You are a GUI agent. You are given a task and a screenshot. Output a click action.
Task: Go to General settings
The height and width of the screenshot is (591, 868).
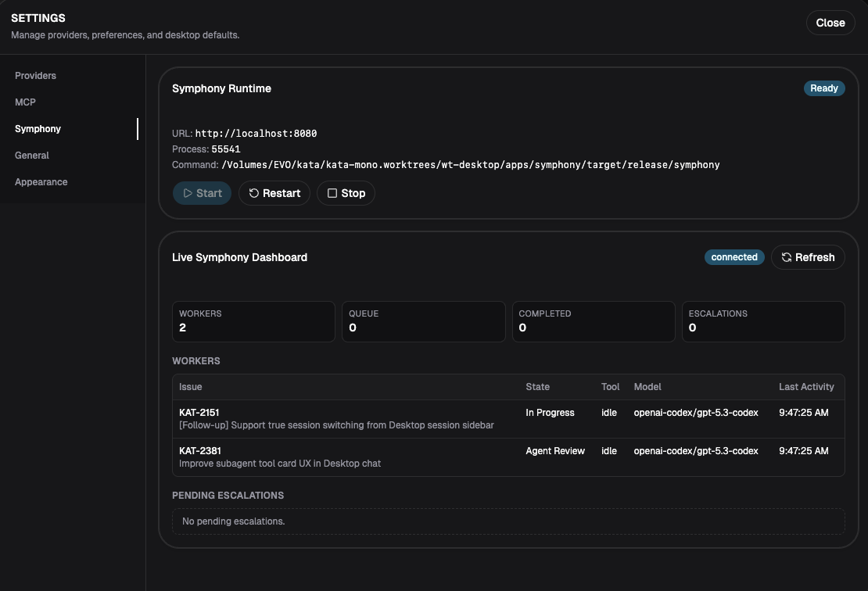tap(31, 156)
